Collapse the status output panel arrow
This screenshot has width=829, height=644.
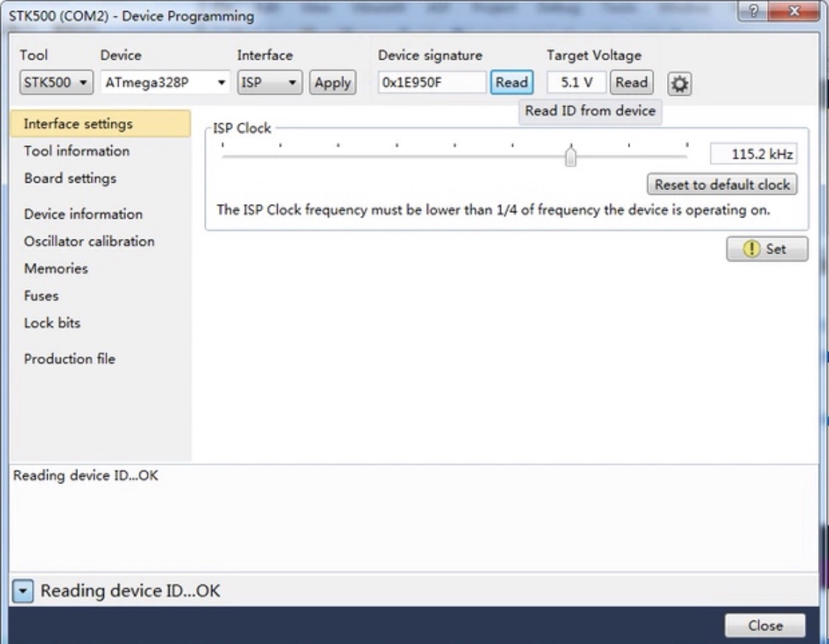point(23,591)
